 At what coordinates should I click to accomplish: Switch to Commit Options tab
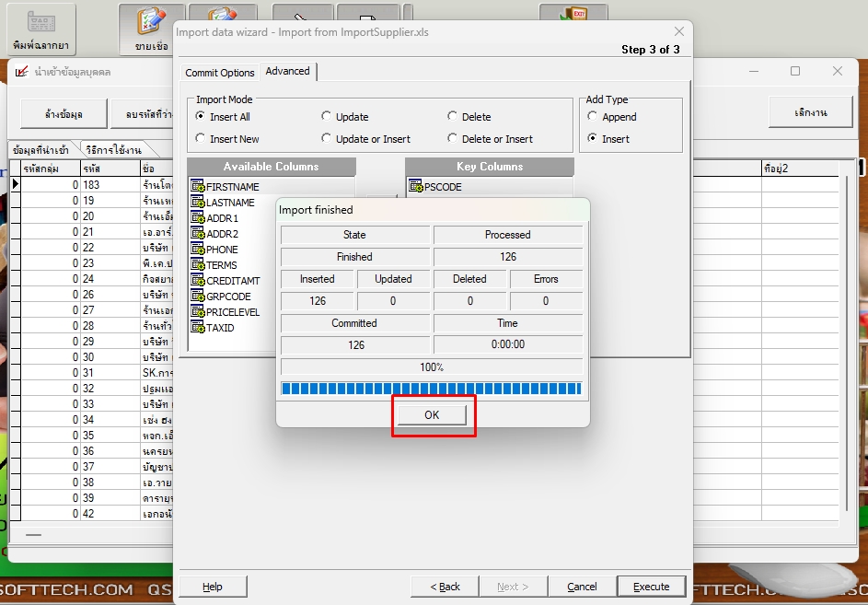(219, 73)
